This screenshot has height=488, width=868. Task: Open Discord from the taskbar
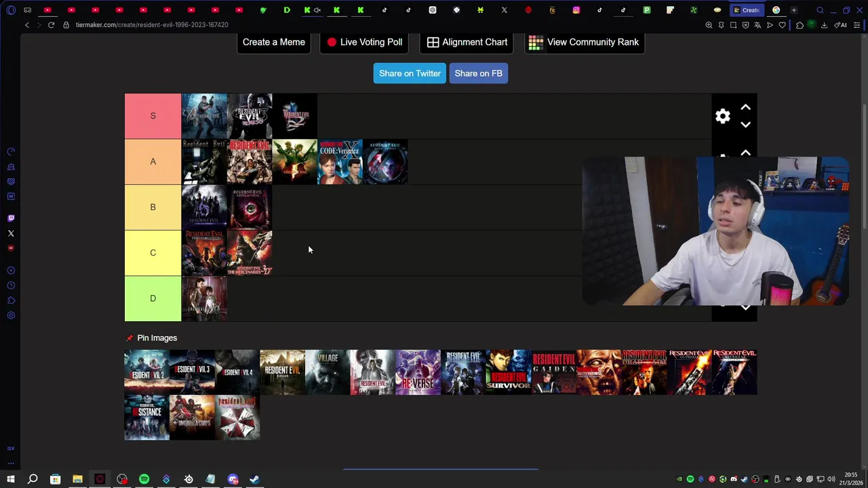(233, 479)
